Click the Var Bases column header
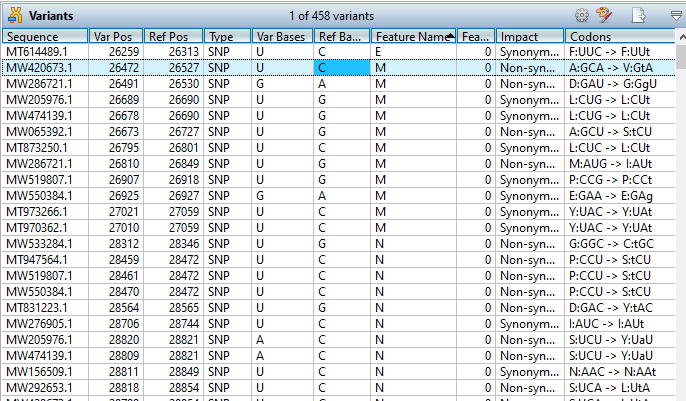The image size is (686, 401). (281, 36)
